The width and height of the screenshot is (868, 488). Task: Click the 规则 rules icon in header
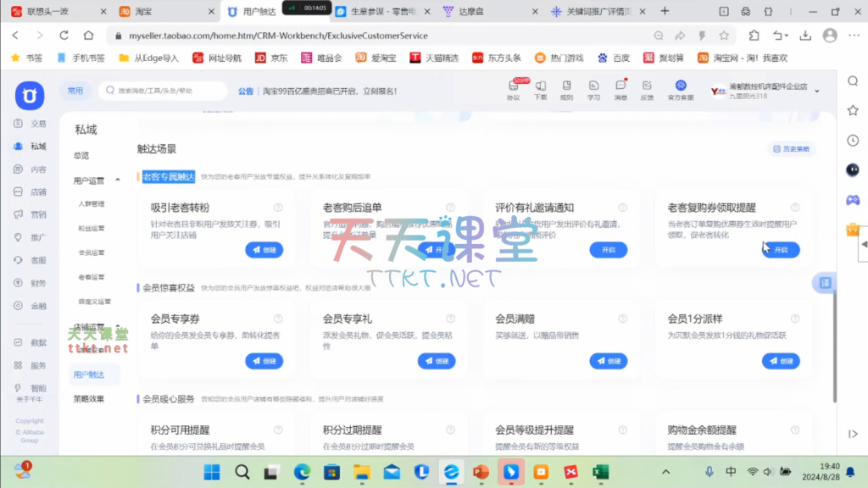pyautogui.click(x=566, y=89)
